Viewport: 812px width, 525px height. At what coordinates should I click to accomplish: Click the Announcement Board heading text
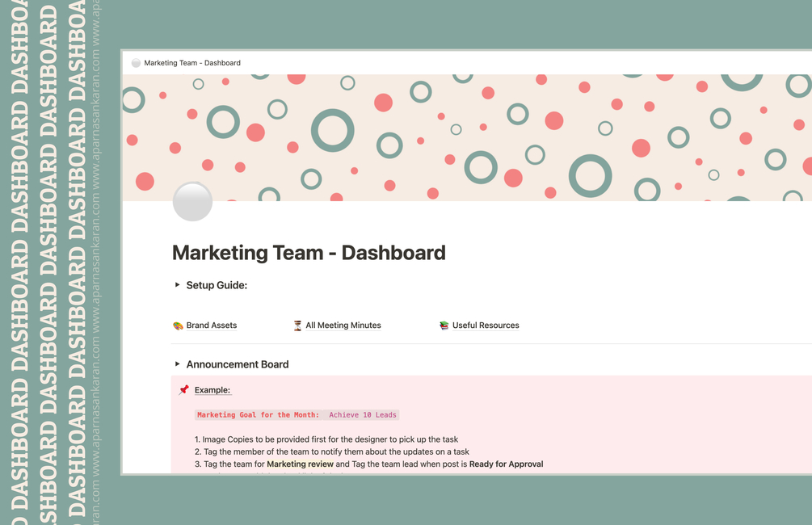click(238, 364)
